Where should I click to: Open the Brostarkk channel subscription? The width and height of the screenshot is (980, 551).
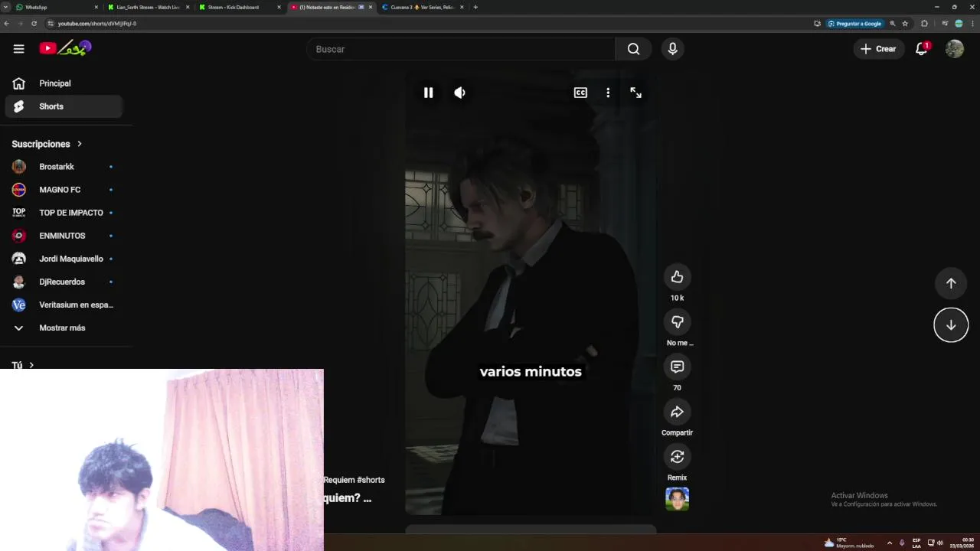[x=64, y=167]
